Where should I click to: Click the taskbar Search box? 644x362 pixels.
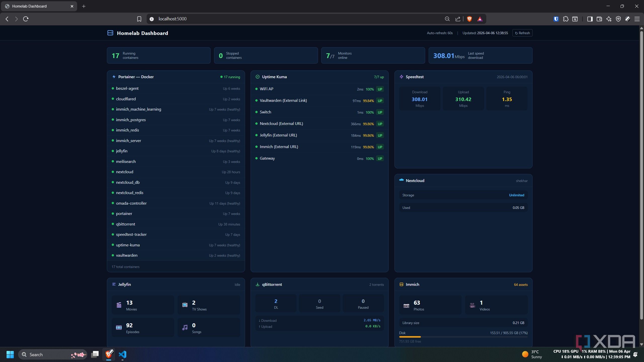point(53,354)
